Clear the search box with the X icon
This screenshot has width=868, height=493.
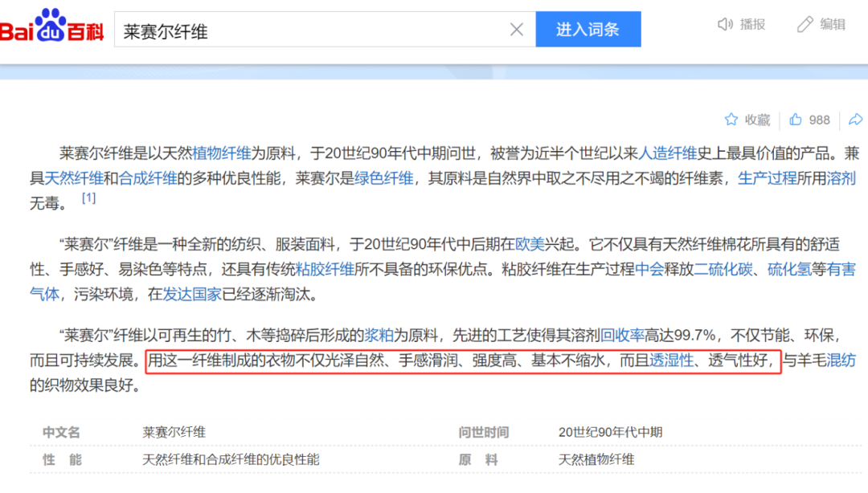(517, 30)
